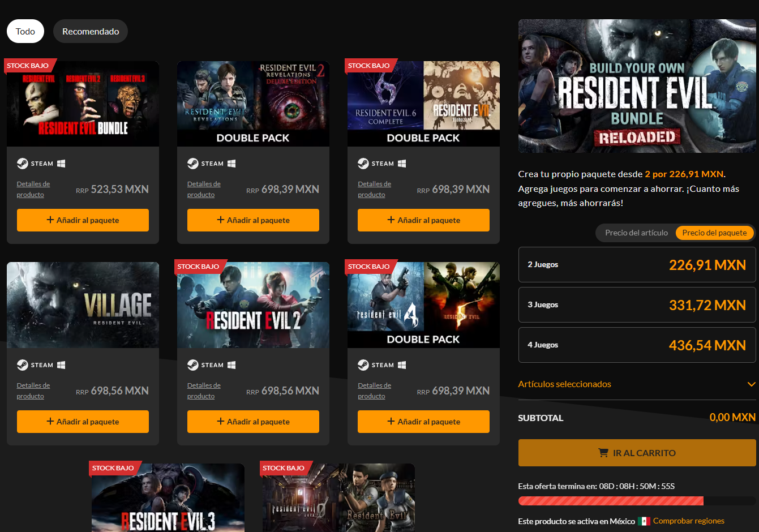Go to cart with IR AL CARRITO
The height and width of the screenshot is (532, 759).
pos(637,453)
